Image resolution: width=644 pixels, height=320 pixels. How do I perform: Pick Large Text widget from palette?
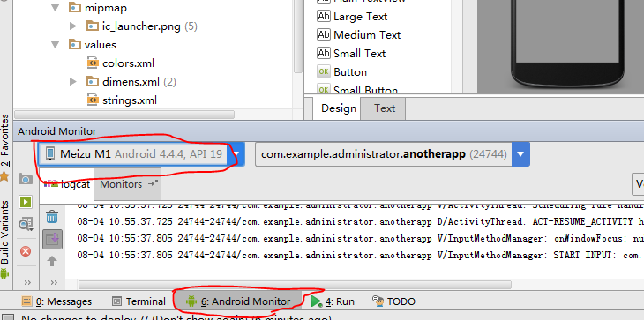[x=352, y=17]
